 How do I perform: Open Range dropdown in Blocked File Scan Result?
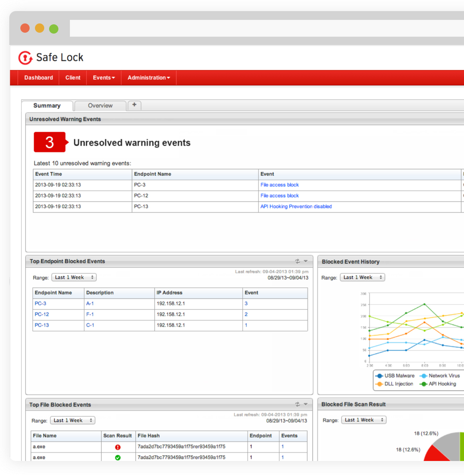364,420
